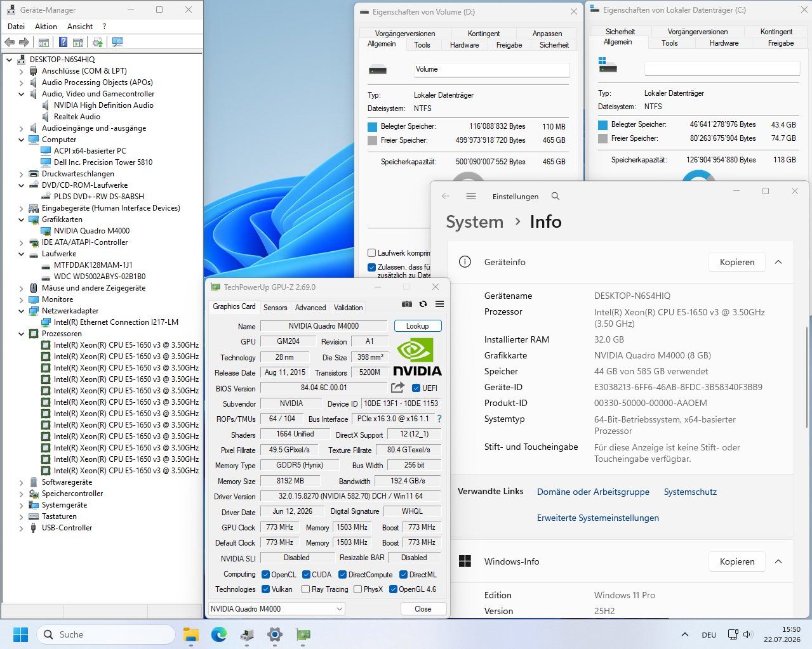Click the NVIDIA logo in GPU-Z
The image size is (812, 649).
[x=417, y=357]
